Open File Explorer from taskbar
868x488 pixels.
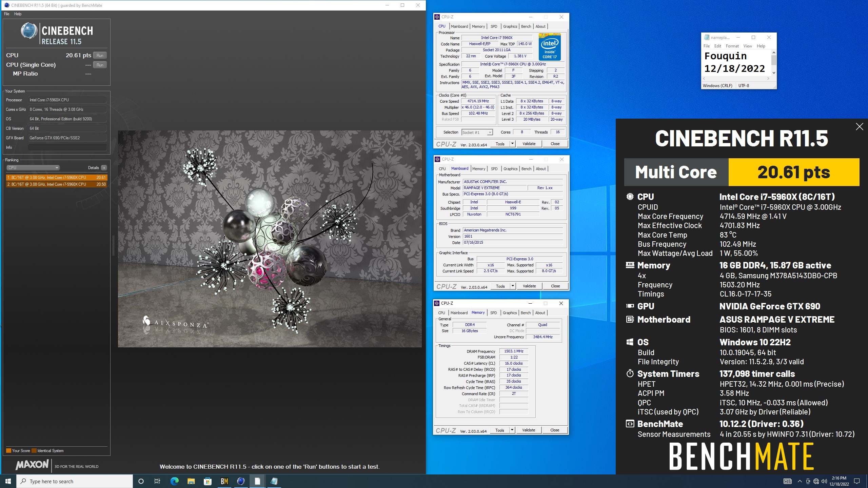click(x=191, y=481)
